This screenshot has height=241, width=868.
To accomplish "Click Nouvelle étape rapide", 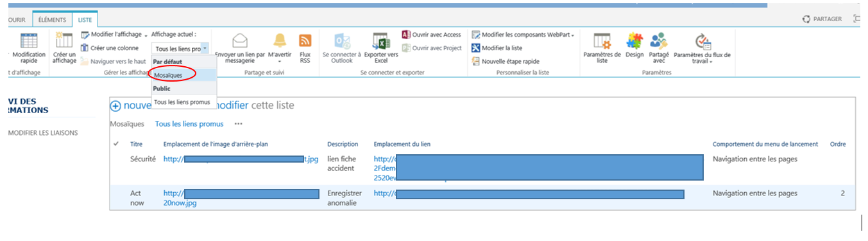I will click(506, 62).
